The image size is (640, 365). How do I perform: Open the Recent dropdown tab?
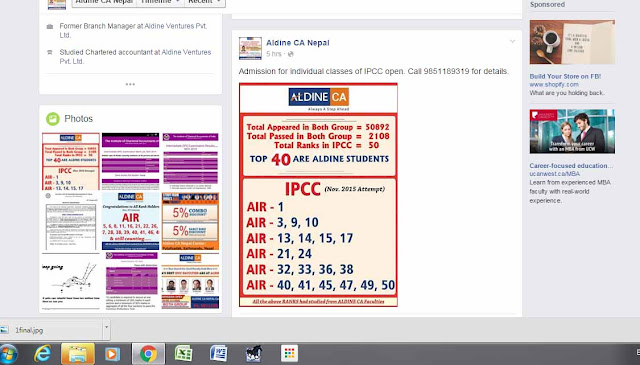pyautogui.click(x=204, y=2)
